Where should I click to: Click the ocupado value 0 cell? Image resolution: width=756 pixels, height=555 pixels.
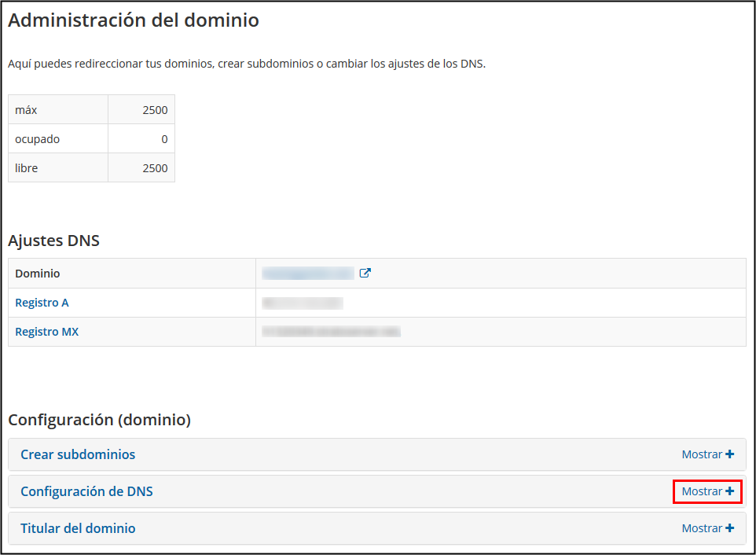click(x=164, y=139)
